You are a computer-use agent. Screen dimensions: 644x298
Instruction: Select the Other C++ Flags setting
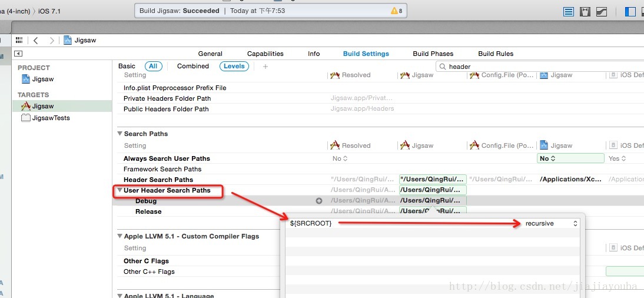click(x=149, y=271)
